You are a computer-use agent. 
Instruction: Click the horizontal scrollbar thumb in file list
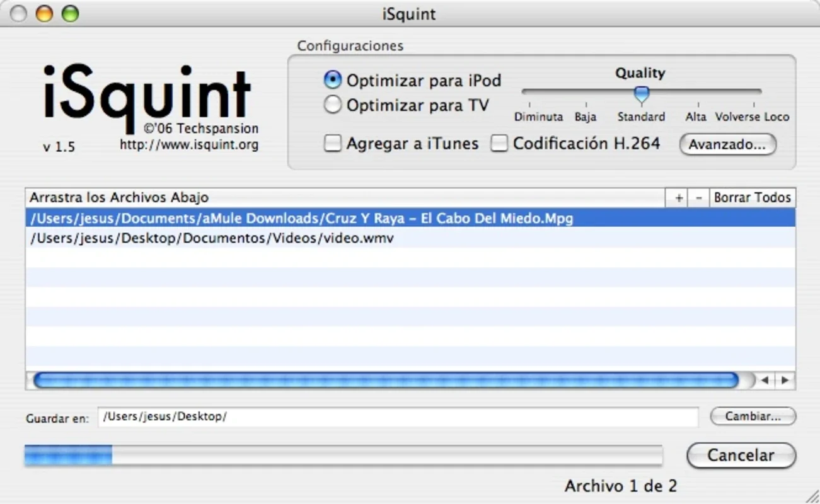(385, 380)
